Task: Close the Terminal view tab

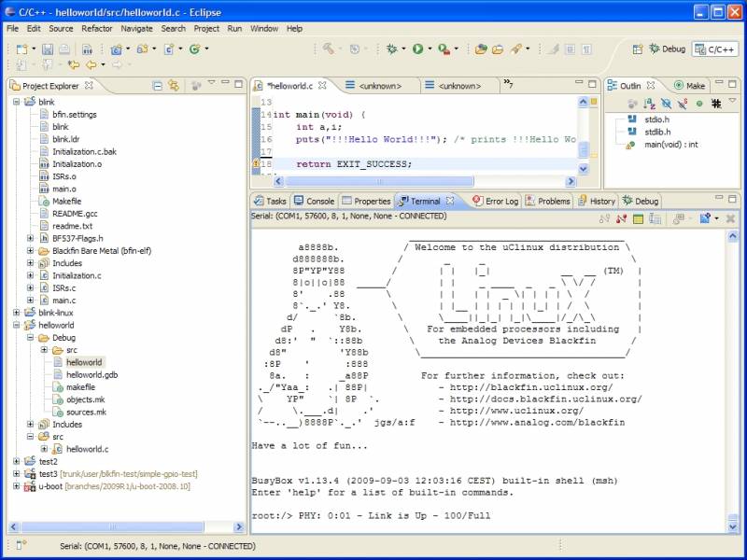Action: click(450, 201)
